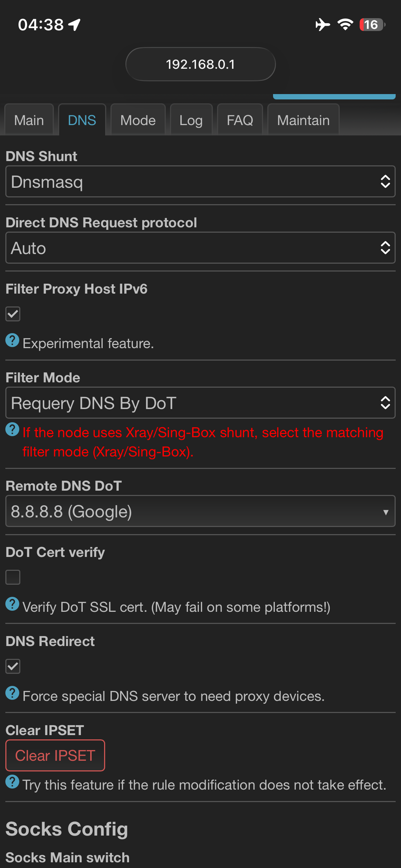Tap the 192.168.0.1 address field
The image size is (401, 868).
click(200, 64)
